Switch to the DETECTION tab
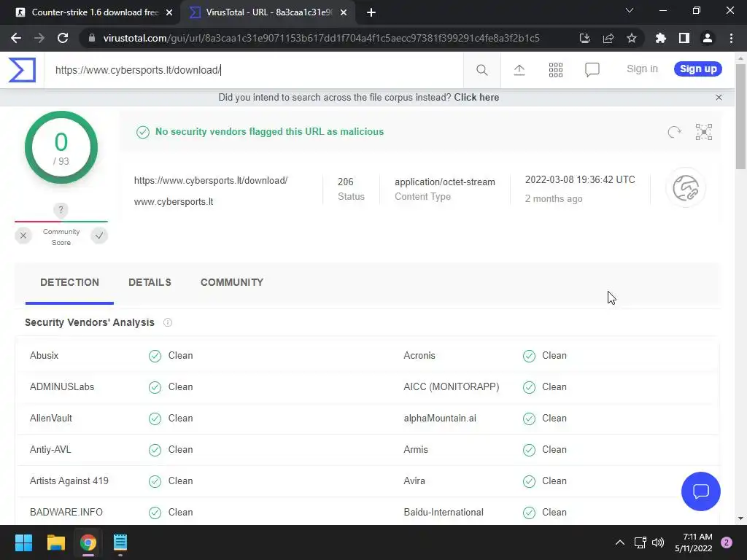This screenshot has height=560, width=747. click(69, 282)
